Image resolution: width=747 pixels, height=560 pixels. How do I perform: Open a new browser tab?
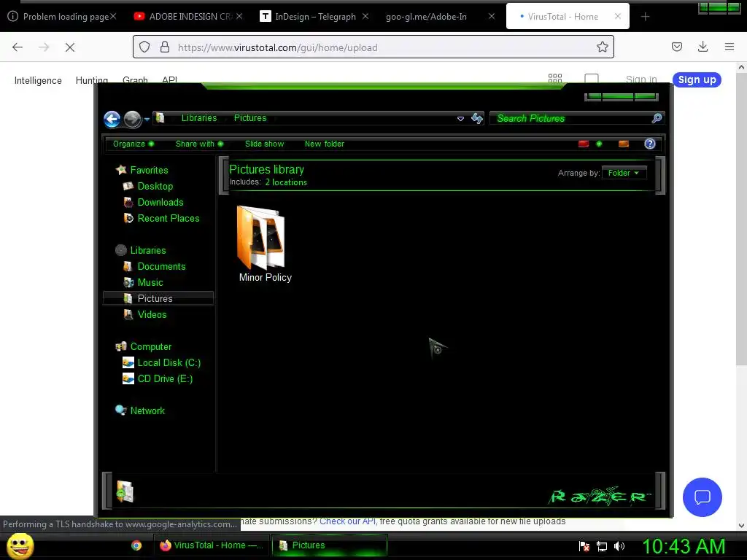(645, 17)
